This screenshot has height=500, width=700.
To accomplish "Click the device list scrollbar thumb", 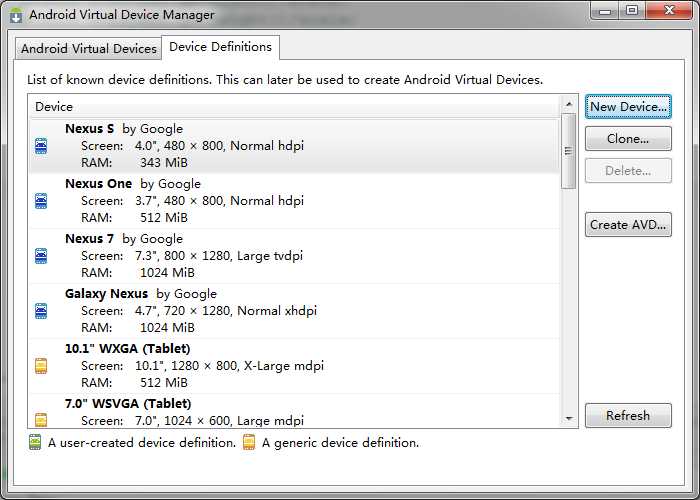I will [x=569, y=151].
